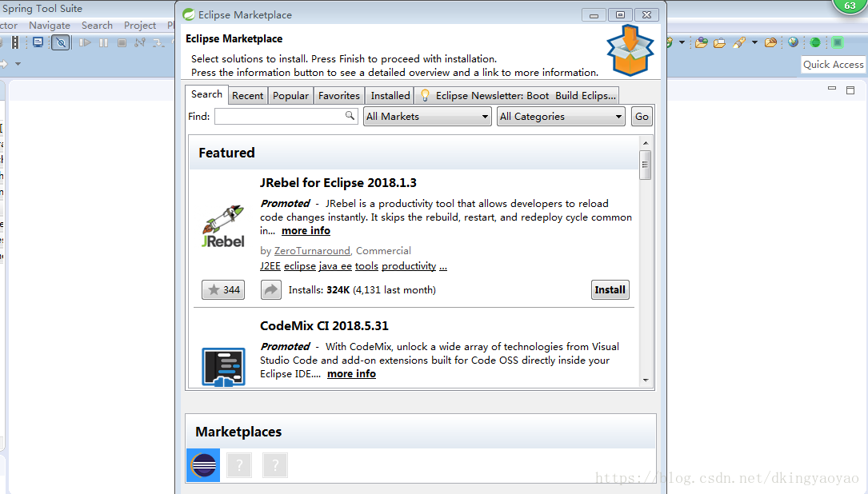868x494 pixels.
Task: Maximize the editor area view in Spring Tool Suite
Action: tap(850, 90)
